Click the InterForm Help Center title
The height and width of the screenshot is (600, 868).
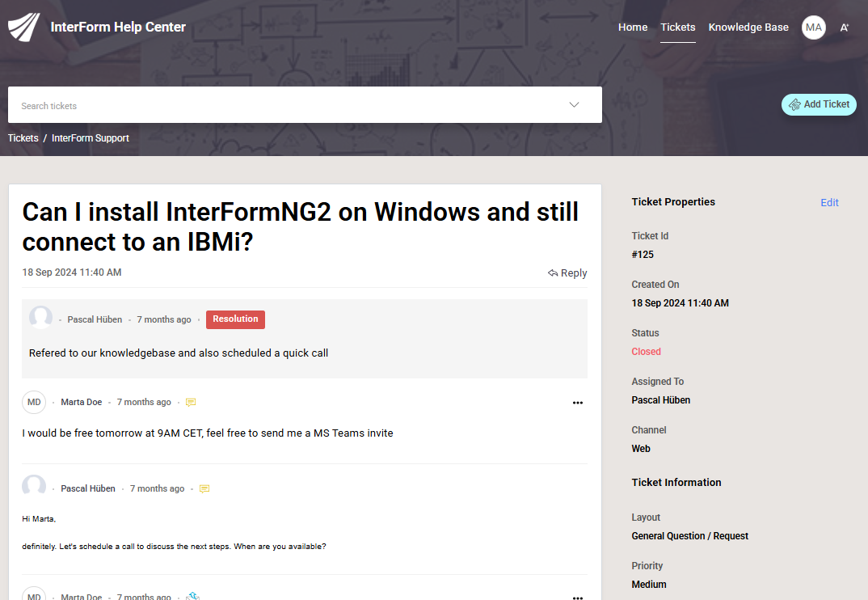tap(118, 27)
